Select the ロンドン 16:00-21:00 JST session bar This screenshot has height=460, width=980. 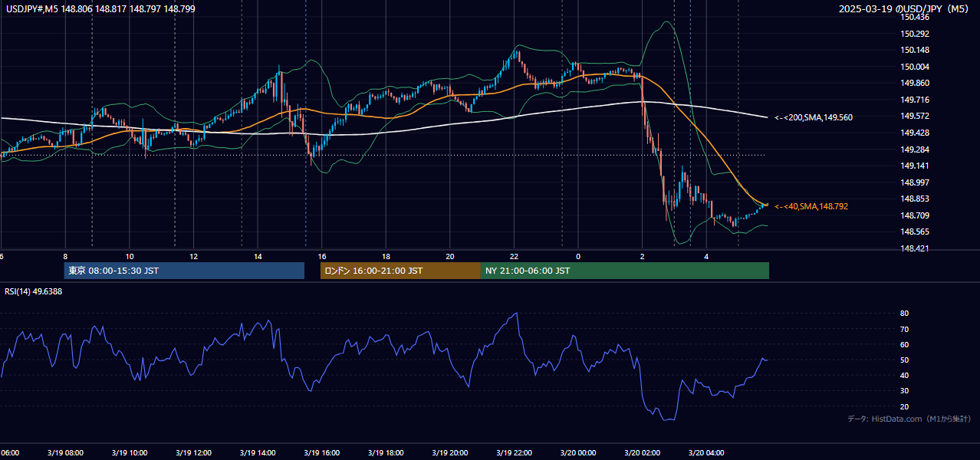400,271
